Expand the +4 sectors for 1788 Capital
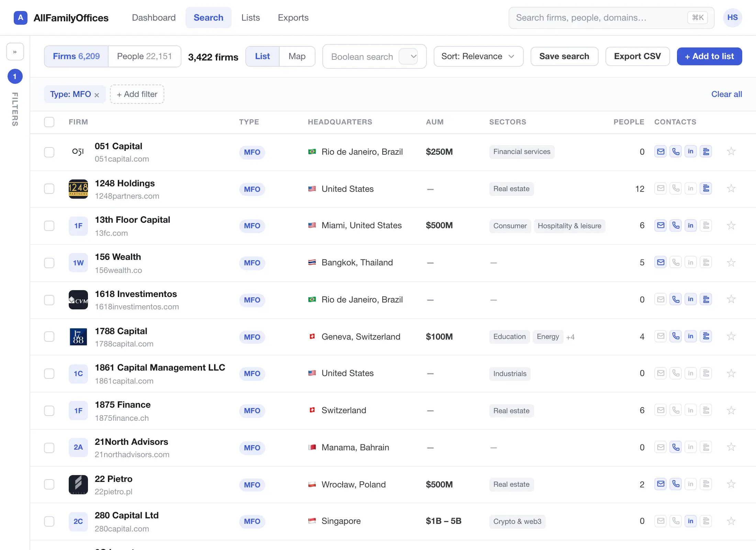This screenshot has width=756, height=550. (570, 337)
